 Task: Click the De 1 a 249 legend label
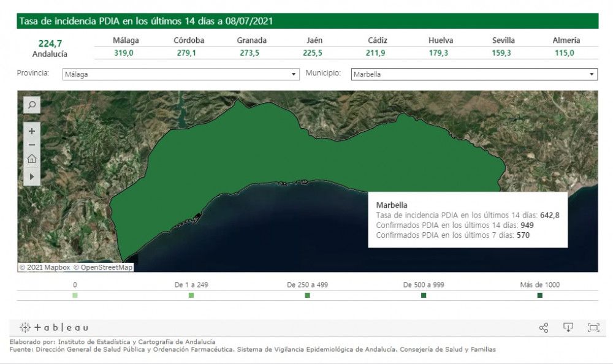click(191, 284)
